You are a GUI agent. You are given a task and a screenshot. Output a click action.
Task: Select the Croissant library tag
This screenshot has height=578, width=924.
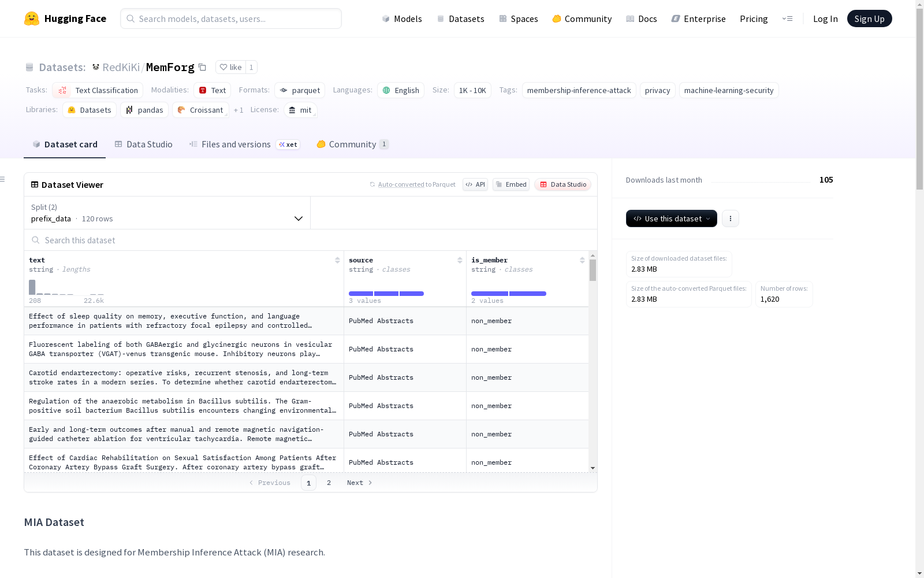pyautogui.click(x=200, y=110)
